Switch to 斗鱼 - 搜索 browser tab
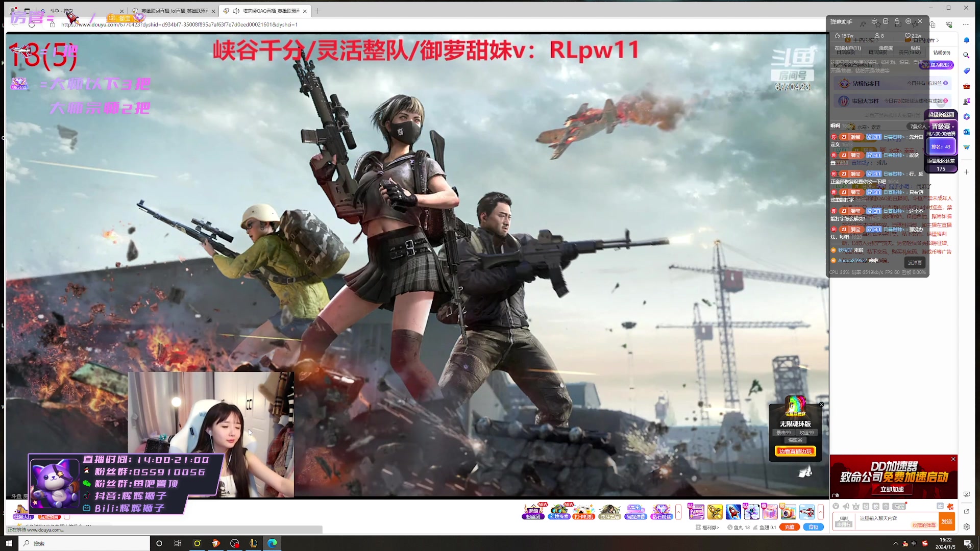 [82, 11]
